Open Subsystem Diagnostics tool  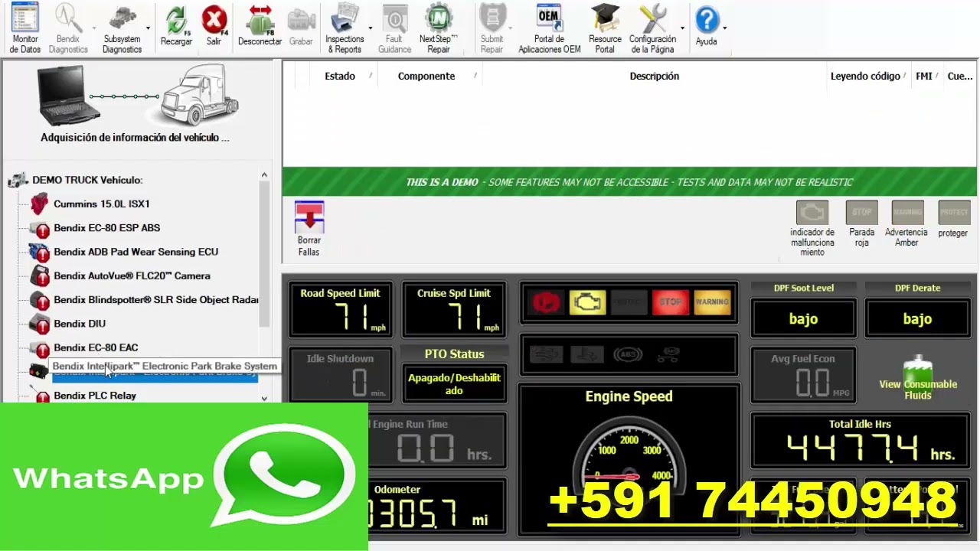pyautogui.click(x=122, y=28)
